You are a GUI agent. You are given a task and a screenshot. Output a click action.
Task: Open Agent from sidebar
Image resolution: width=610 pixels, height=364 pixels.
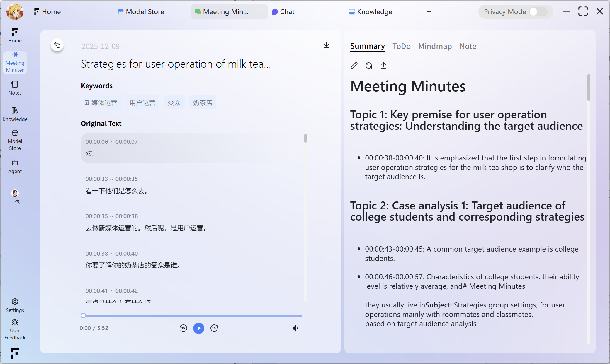(x=15, y=166)
